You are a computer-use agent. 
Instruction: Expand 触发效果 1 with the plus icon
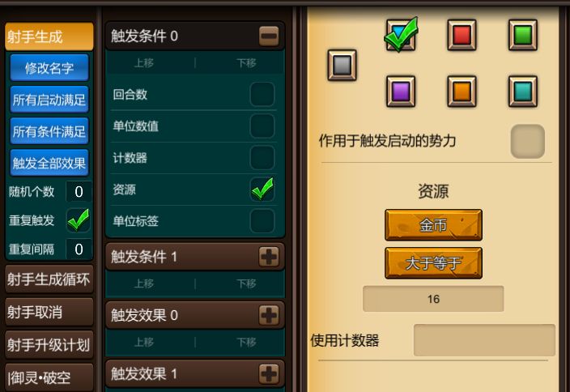click(269, 373)
